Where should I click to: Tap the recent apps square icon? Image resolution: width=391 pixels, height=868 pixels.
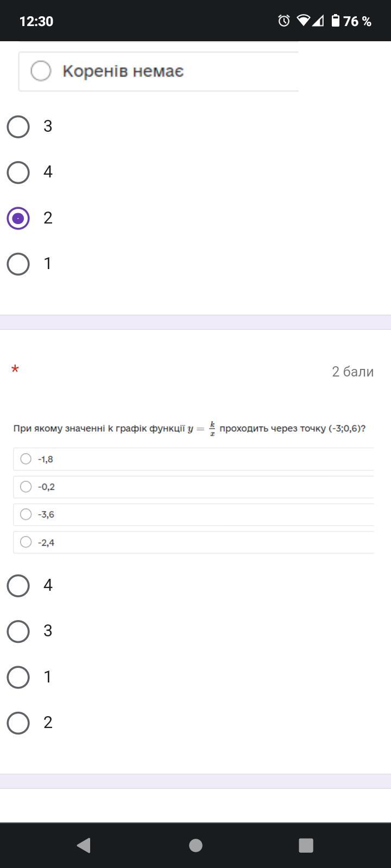[306, 845]
